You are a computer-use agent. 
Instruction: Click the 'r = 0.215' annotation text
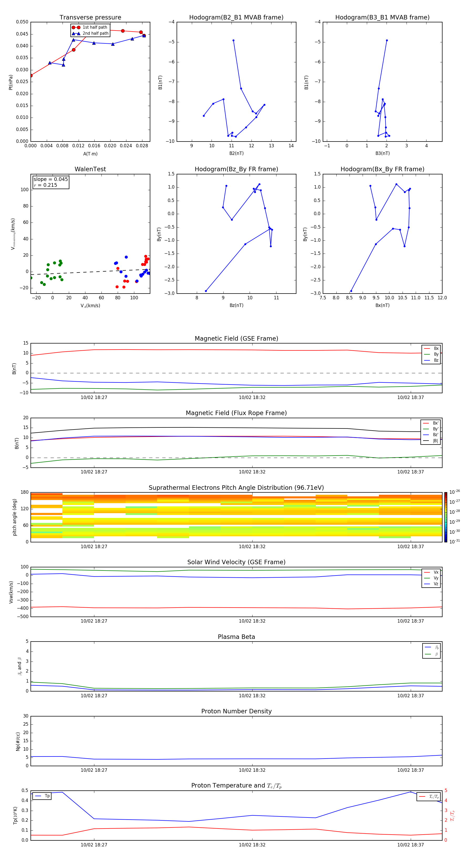(x=45, y=185)
